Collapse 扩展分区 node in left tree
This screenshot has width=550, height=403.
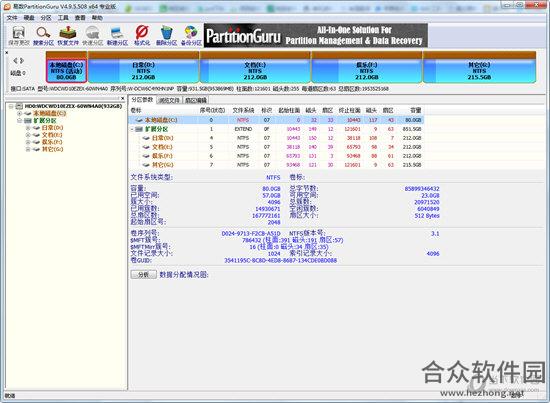(x=20, y=120)
